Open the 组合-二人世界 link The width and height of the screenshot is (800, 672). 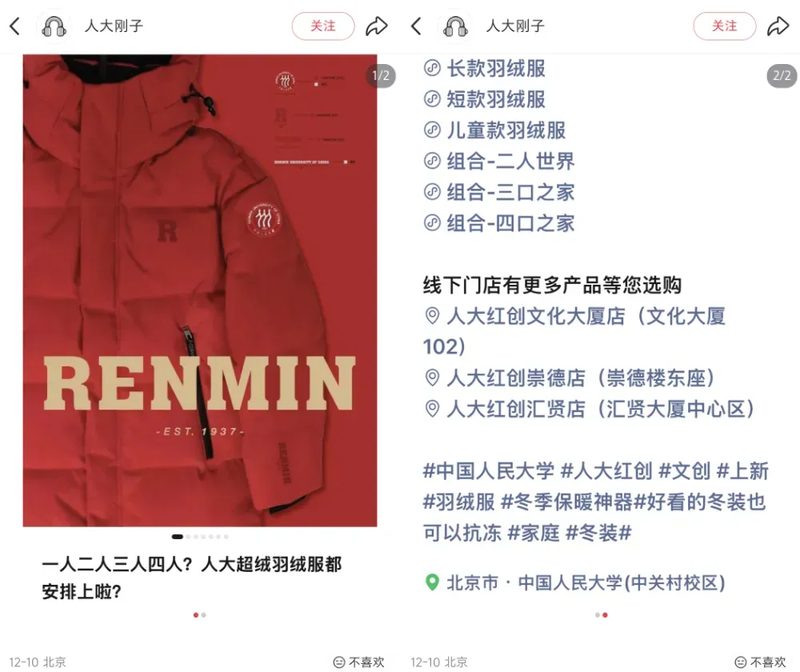point(499,162)
